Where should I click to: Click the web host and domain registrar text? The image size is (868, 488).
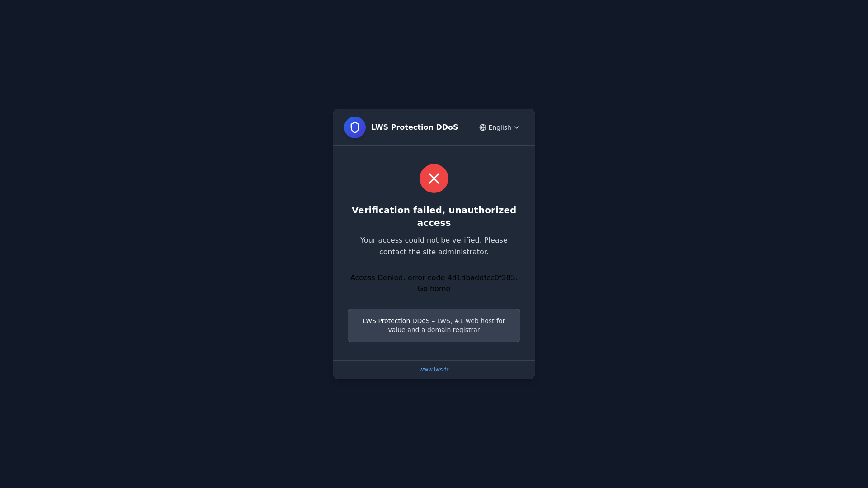[434, 325]
